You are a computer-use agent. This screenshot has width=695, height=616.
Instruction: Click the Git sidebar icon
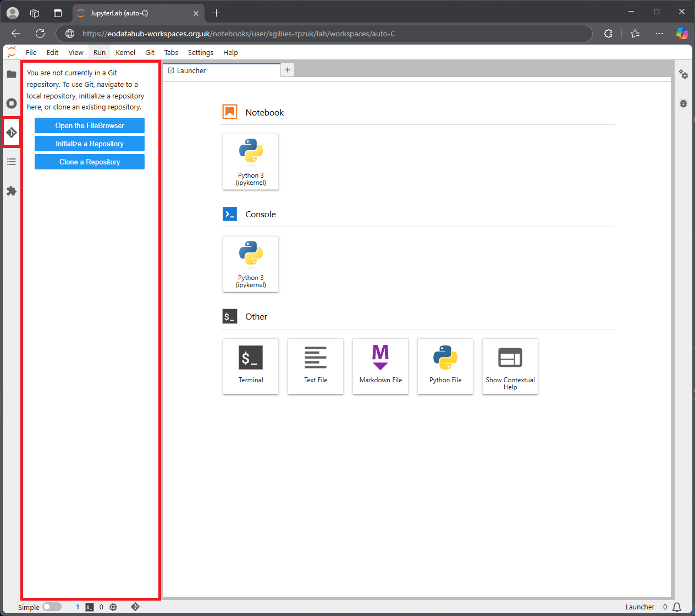pos(12,133)
